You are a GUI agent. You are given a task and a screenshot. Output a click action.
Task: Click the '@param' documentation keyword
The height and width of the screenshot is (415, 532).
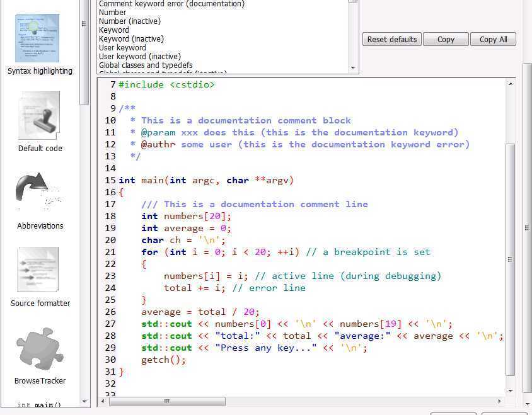pos(158,133)
